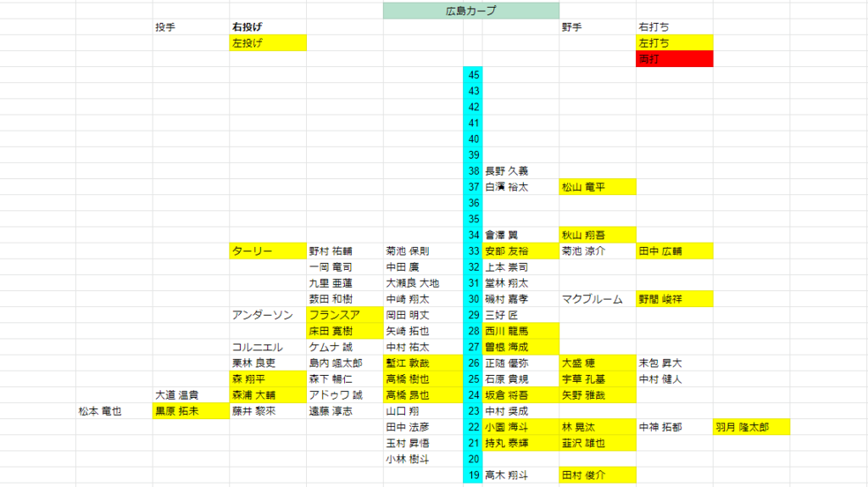Select the 右打ち legend cell
Viewport: 868px width, 487px height.
point(674,26)
